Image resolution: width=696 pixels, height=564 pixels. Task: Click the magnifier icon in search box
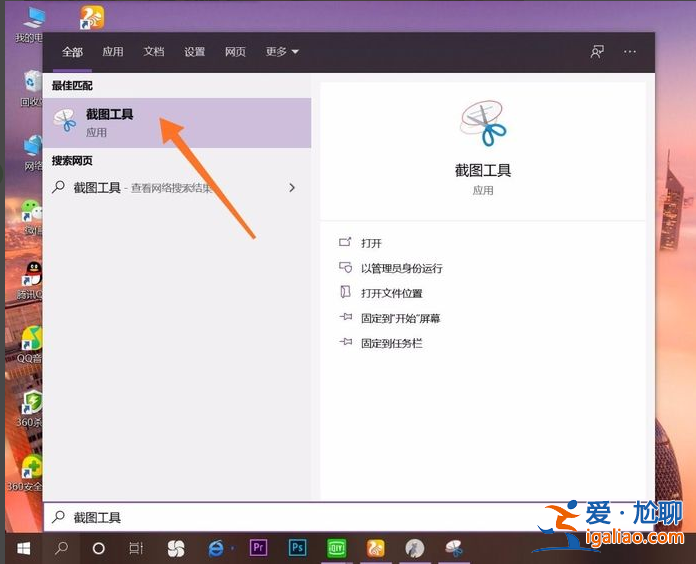pyautogui.click(x=59, y=517)
